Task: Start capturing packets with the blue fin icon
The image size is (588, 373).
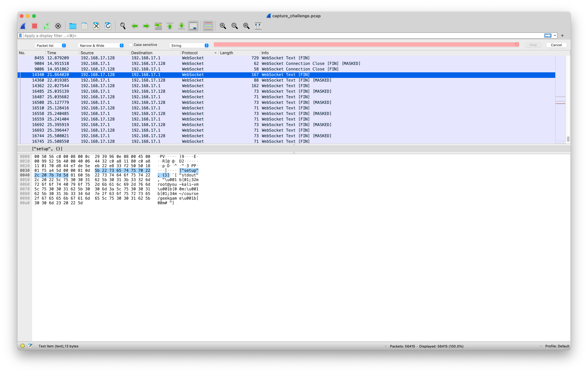Action: (x=23, y=26)
